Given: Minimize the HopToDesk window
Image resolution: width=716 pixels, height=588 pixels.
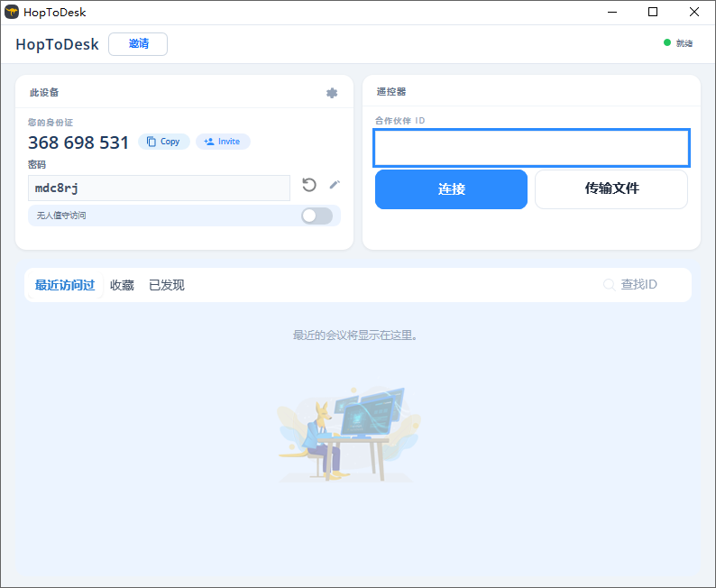Looking at the screenshot, I should pyautogui.click(x=612, y=12).
